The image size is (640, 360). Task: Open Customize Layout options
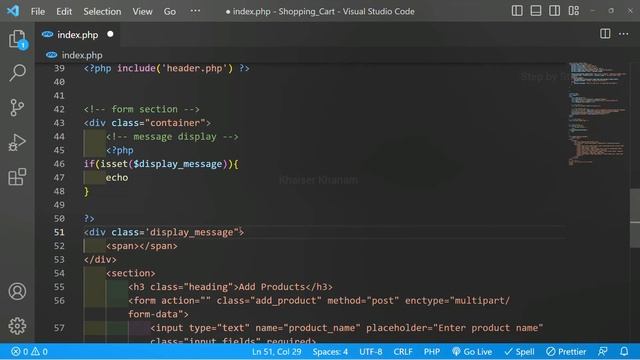click(x=573, y=11)
